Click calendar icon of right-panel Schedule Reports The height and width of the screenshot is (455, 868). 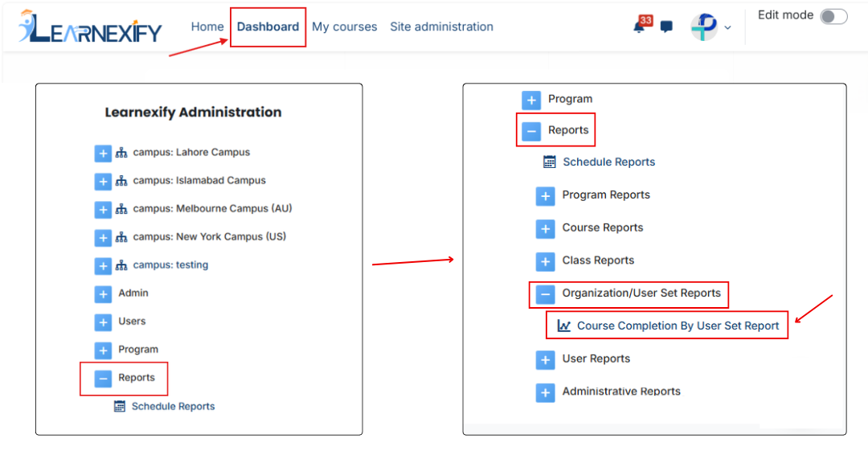[x=549, y=162]
